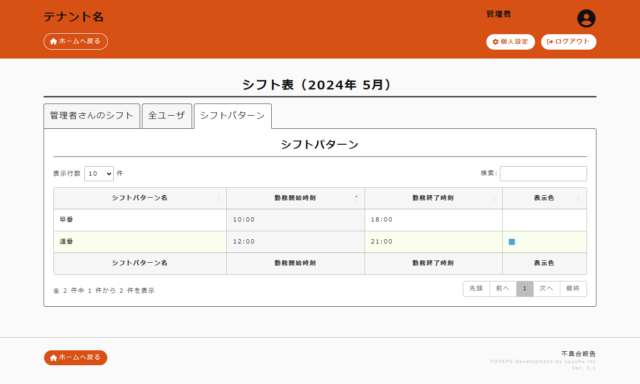
Task: Sort by 勤務開始時刻 column sort icon
Action: point(356,198)
